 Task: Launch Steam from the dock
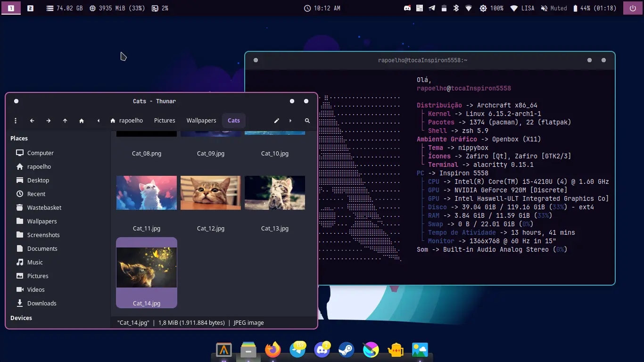(347, 350)
